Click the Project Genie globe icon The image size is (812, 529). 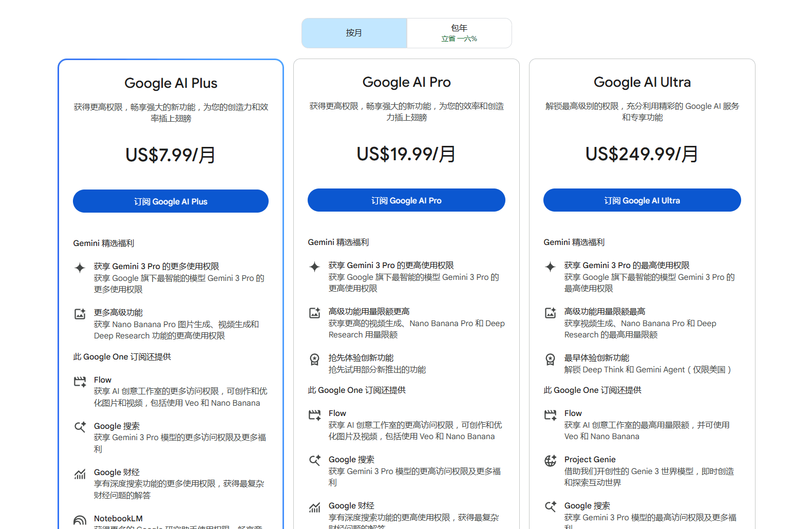pyautogui.click(x=550, y=461)
